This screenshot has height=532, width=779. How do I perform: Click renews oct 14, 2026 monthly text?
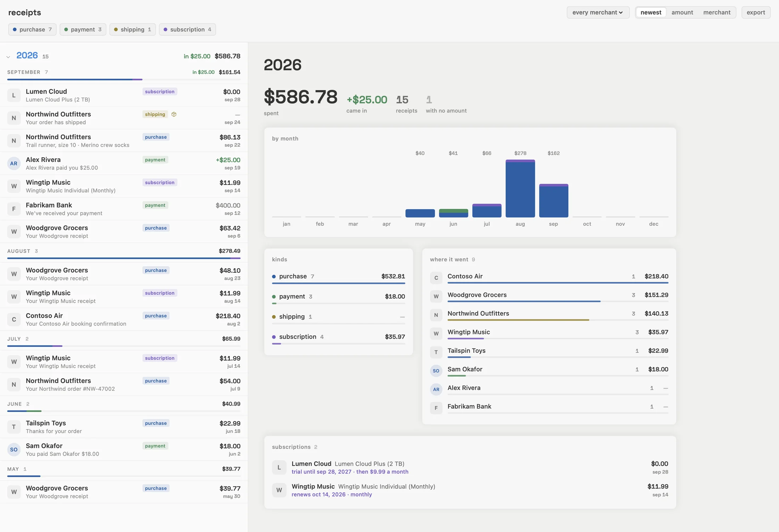[x=332, y=494]
